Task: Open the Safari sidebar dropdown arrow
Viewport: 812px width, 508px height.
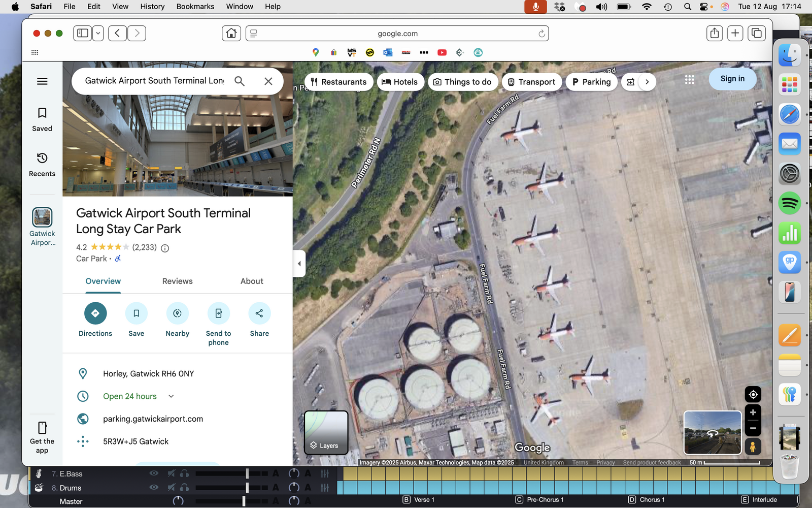Action: 98,33
